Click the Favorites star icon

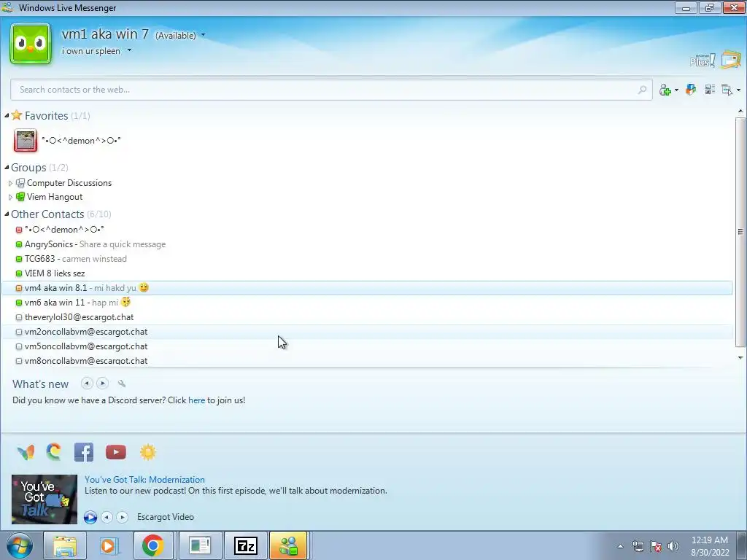17,114
